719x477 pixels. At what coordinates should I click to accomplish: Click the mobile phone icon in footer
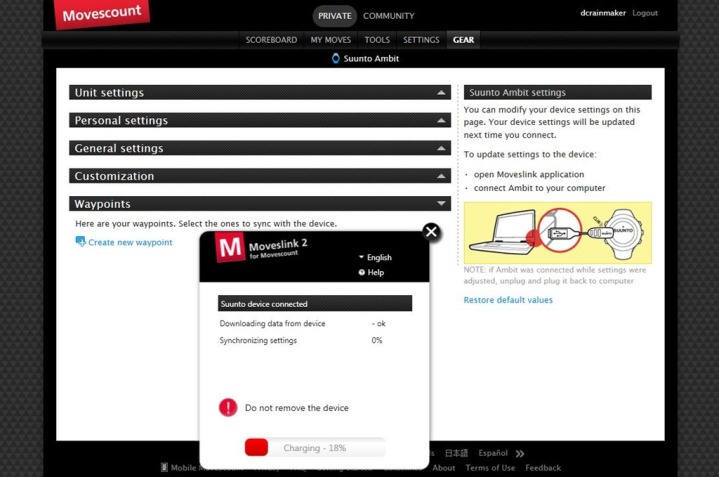(x=164, y=467)
